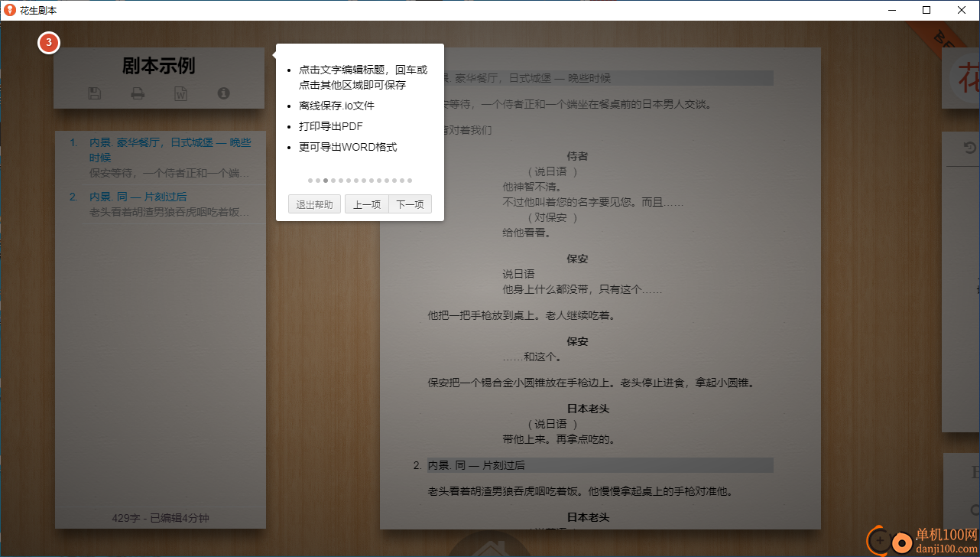Click the dialogue 给他看看。

pos(527,233)
